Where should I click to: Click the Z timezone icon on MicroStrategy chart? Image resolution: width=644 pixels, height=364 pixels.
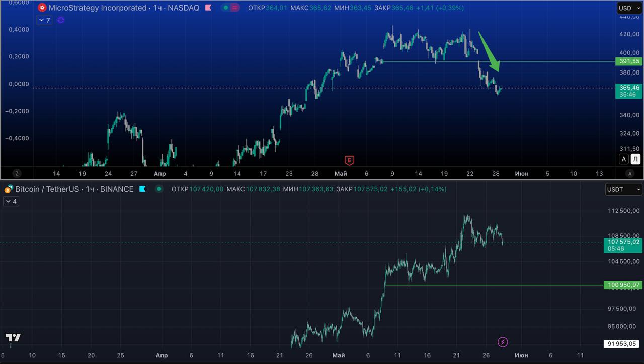point(17,173)
